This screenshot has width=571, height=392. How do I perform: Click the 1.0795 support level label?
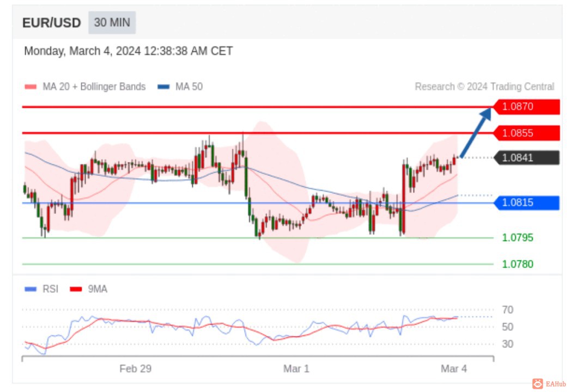(518, 238)
